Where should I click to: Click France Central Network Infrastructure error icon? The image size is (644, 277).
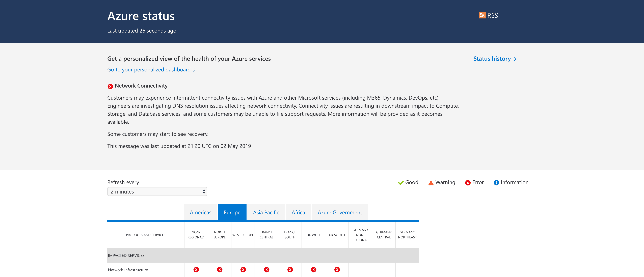pyautogui.click(x=266, y=269)
